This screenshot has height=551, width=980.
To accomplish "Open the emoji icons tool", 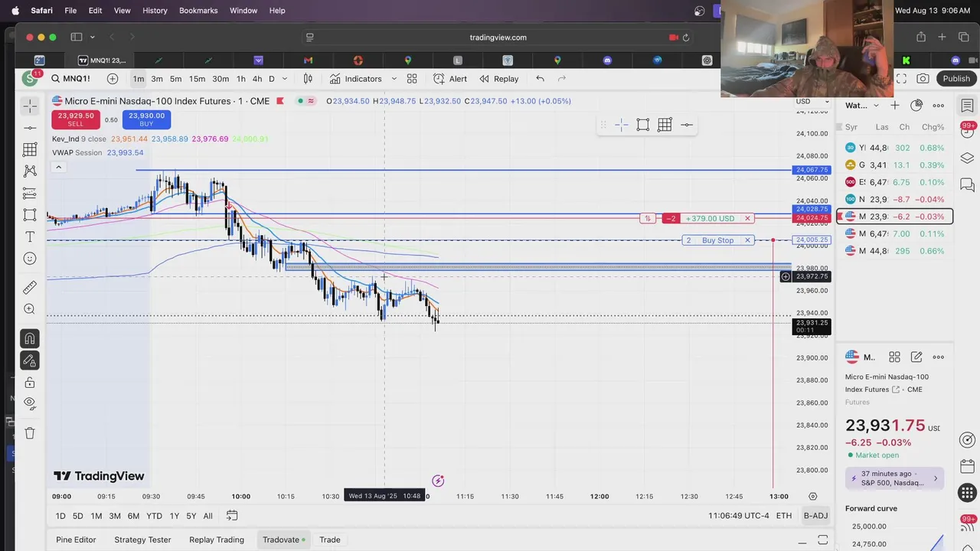I will coord(30,259).
